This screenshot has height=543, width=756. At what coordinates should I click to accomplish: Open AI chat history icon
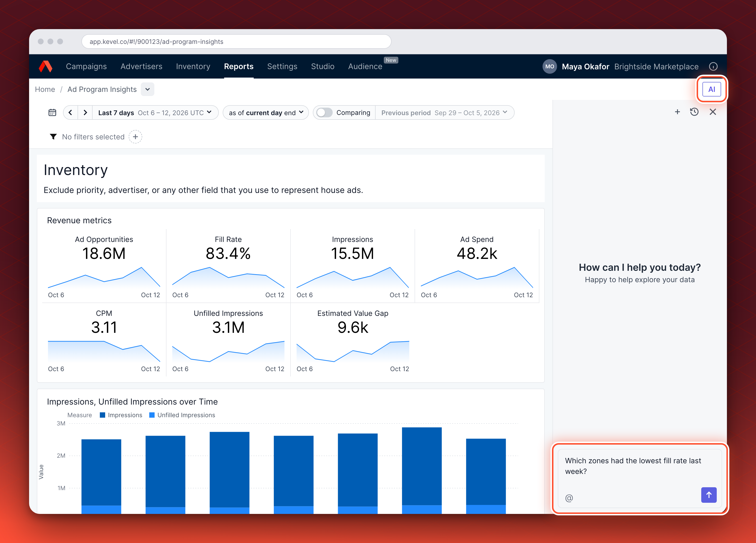pos(694,112)
